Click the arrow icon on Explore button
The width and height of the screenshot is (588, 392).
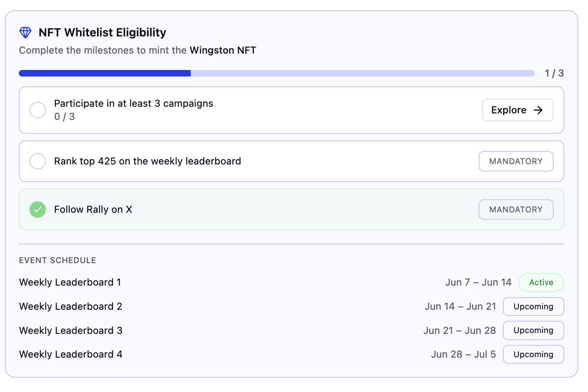pyautogui.click(x=538, y=110)
